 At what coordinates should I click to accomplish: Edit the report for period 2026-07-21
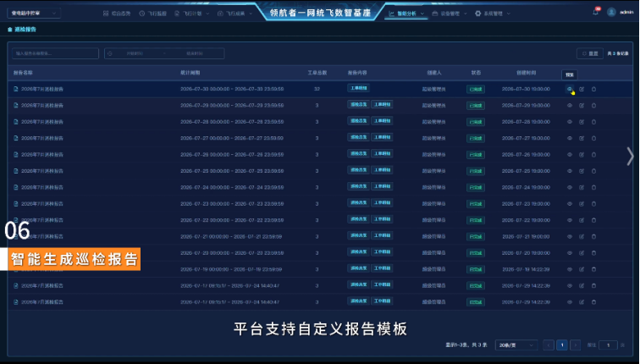click(582, 237)
